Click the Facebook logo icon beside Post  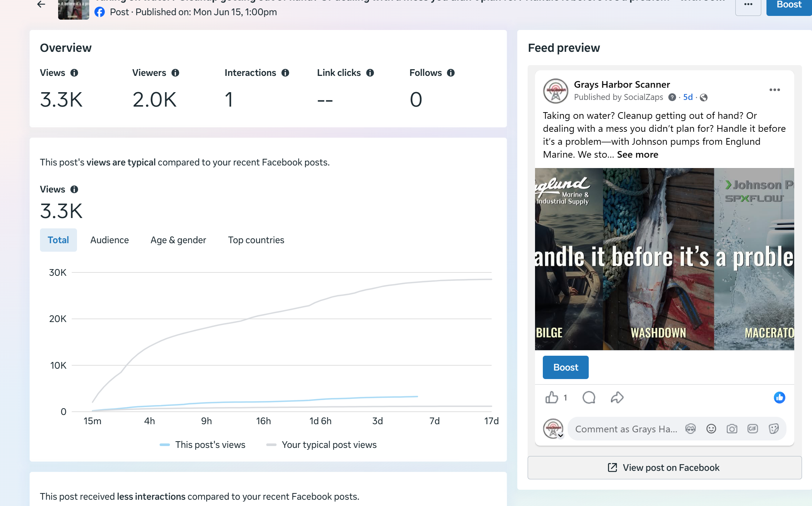coord(100,12)
